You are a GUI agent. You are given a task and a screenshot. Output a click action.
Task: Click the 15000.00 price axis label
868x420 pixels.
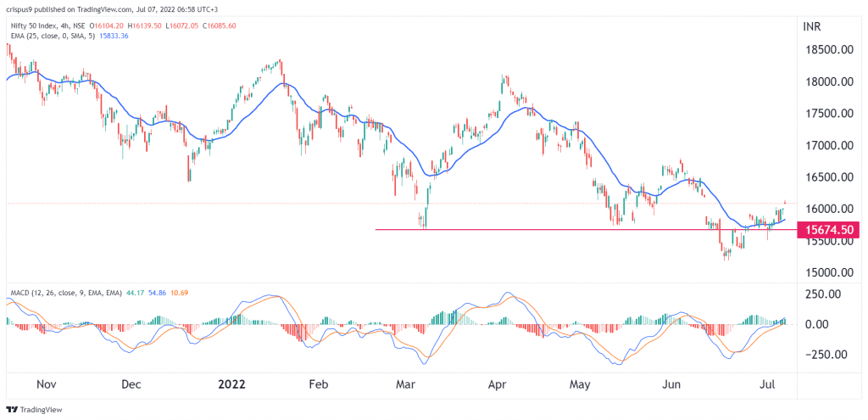[x=829, y=272]
